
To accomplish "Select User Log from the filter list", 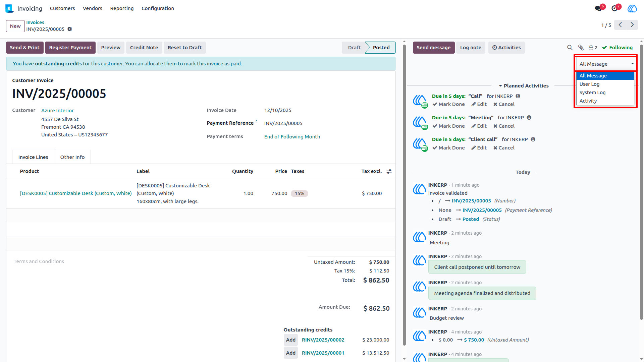I will tap(605, 84).
